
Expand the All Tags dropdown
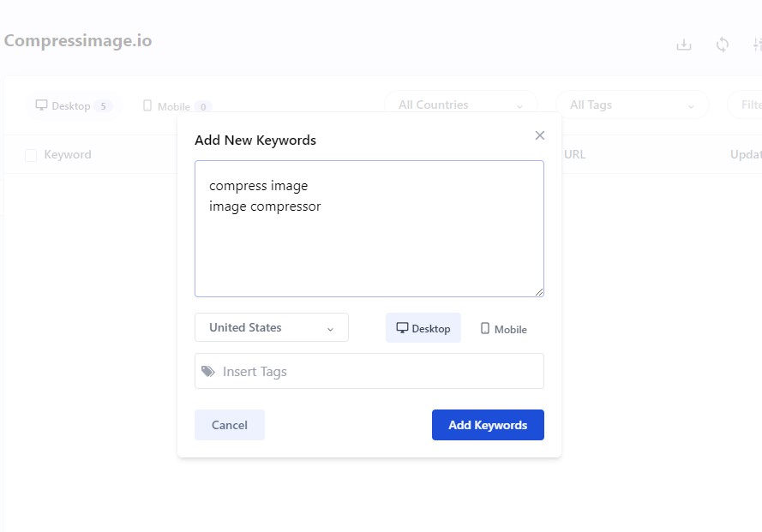pyautogui.click(x=632, y=104)
